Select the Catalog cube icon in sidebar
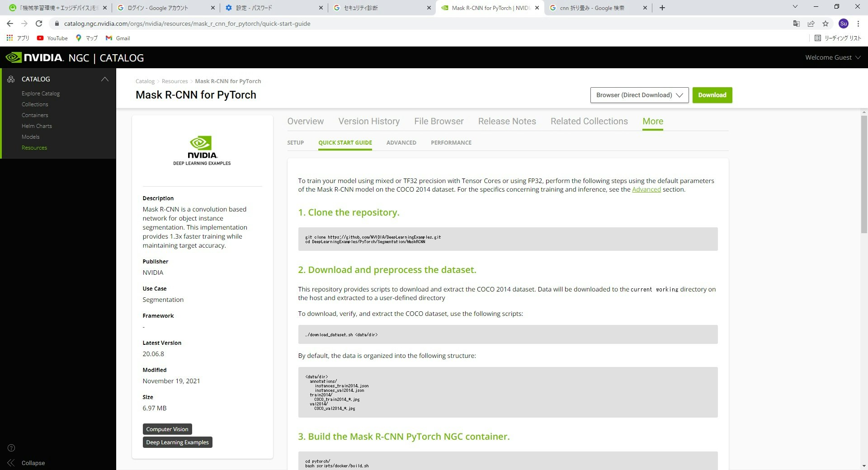This screenshot has width=868, height=470. [10, 79]
